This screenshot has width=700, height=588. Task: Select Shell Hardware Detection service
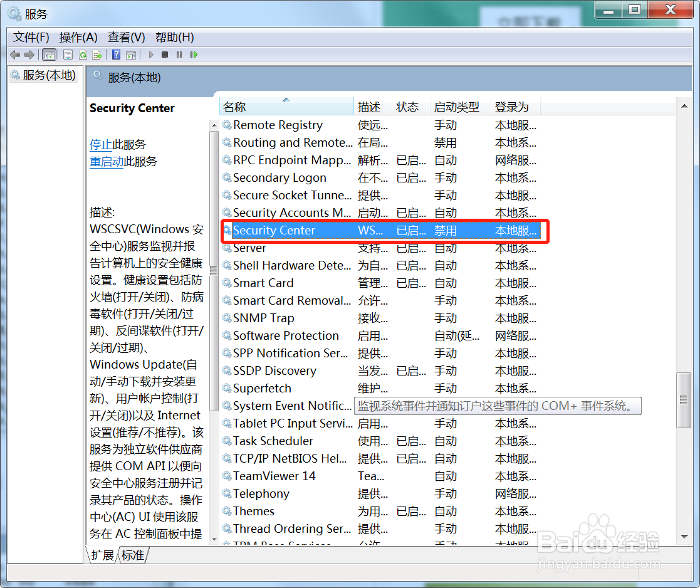(382, 265)
